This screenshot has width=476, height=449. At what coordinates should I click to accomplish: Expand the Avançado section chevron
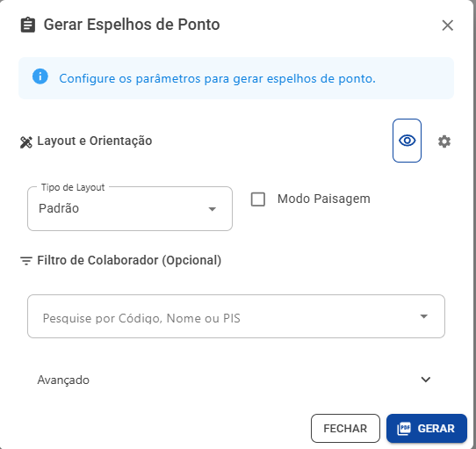426,380
